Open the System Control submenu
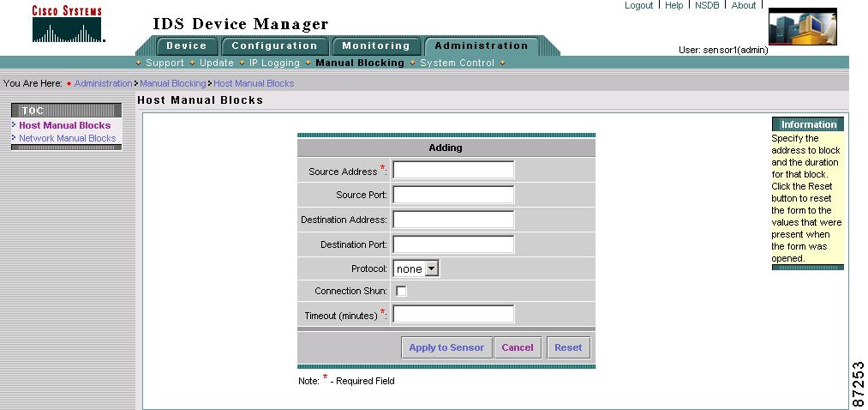The image size is (868, 410). [457, 63]
